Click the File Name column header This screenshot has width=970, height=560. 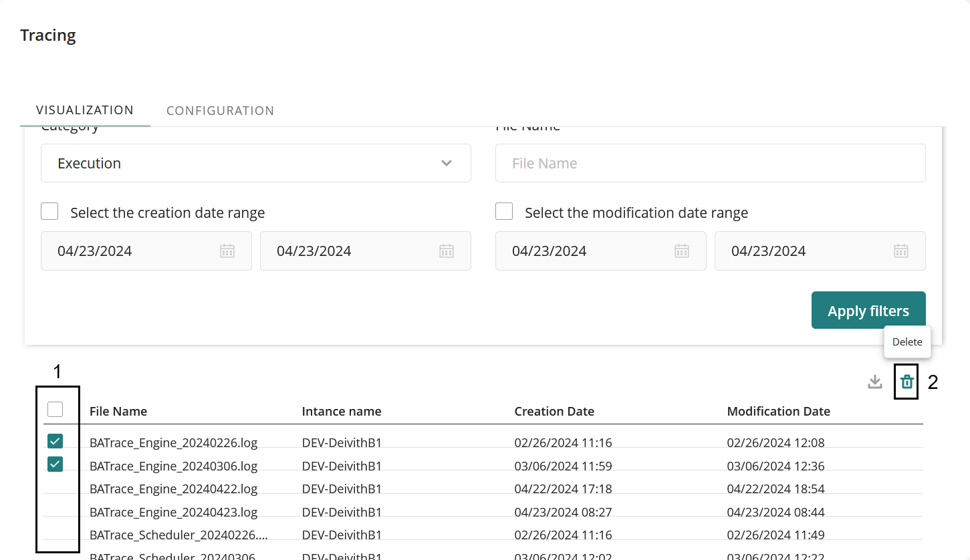click(118, 411)
